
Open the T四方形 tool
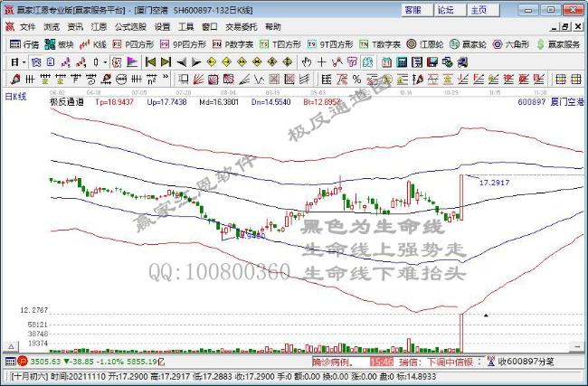pos(280,44)
